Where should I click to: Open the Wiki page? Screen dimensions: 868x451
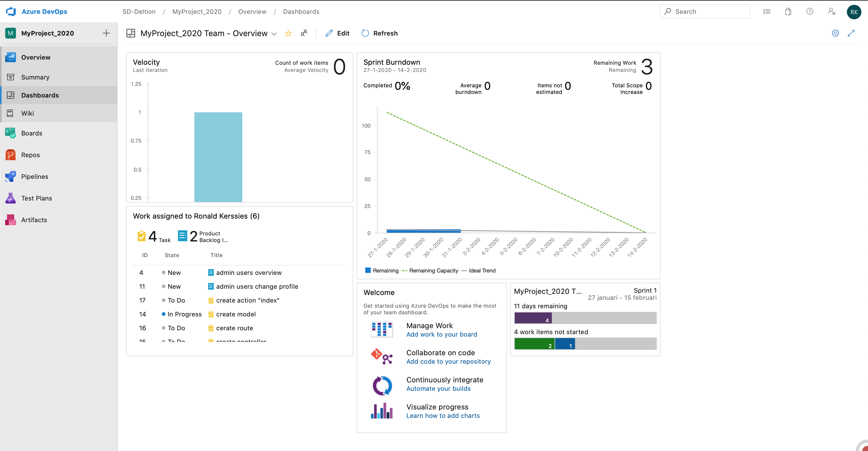[x=59, y=113]
